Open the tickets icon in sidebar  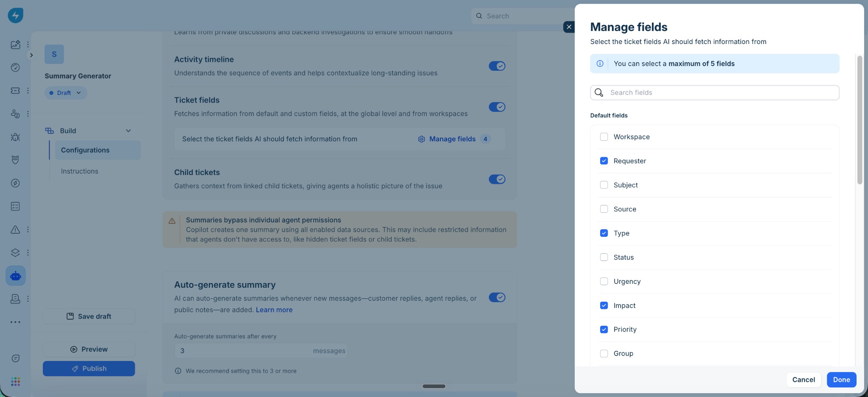pyautogui.click(x=15, y=91)
